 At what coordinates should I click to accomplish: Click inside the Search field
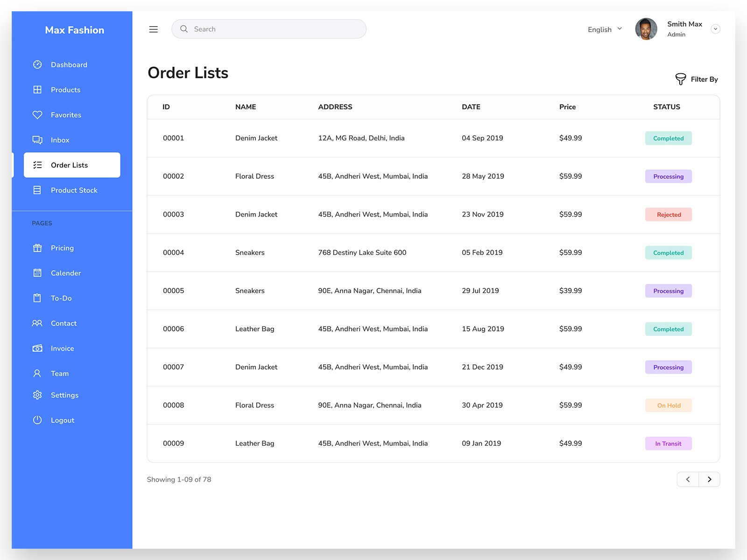click(x=268, y=29)
